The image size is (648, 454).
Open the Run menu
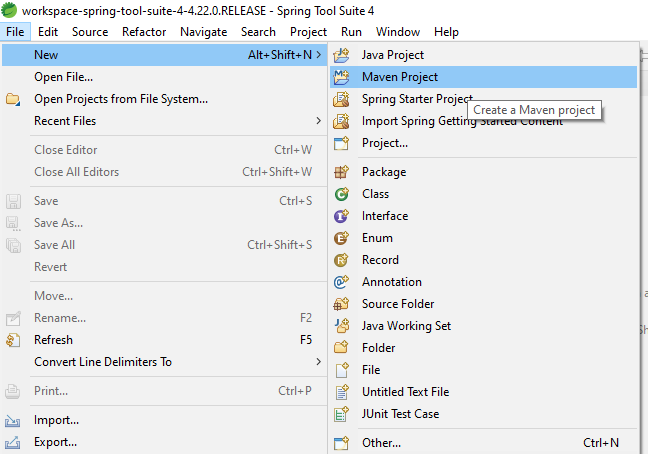[351, 32]
